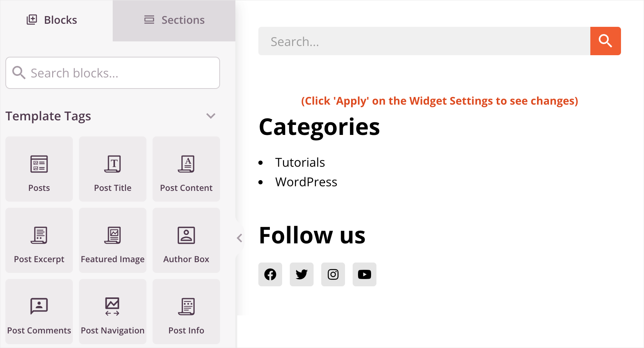Viewport: 644px width, 348px height.
Task: Add the Post Info block
Action: click(186, 312)
